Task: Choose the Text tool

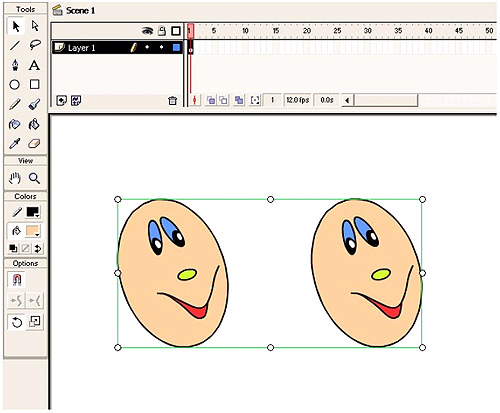Action: (34, 65)
